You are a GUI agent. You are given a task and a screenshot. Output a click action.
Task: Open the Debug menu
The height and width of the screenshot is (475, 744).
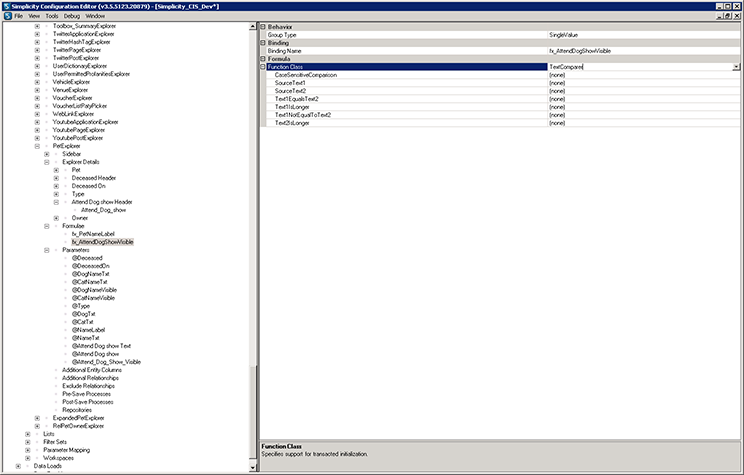pos(72,16)
